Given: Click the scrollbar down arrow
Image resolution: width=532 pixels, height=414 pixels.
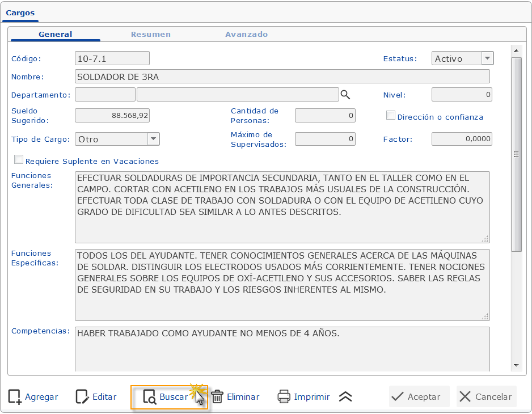Looking at the screenshot, I should [517, 366].
